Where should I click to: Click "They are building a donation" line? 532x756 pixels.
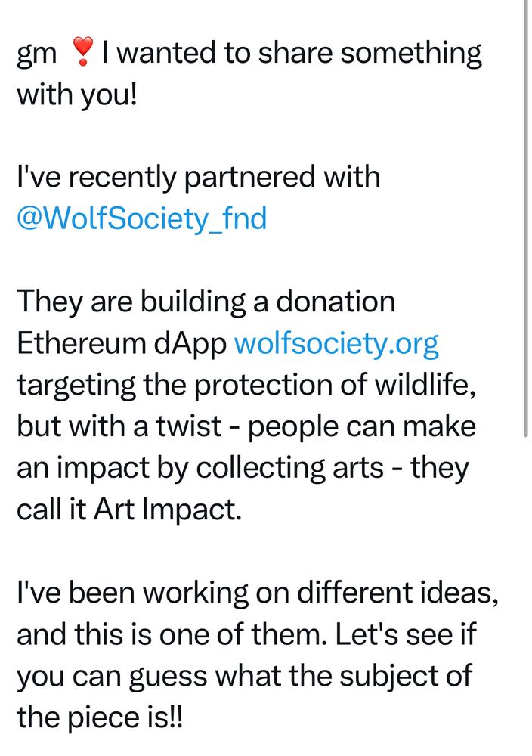pyautogui.click(x=206, y=302)
